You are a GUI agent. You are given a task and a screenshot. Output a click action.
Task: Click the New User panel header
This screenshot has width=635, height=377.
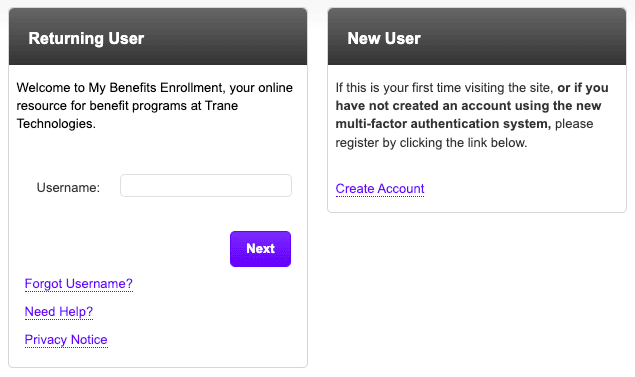click(x=477, y=37)
